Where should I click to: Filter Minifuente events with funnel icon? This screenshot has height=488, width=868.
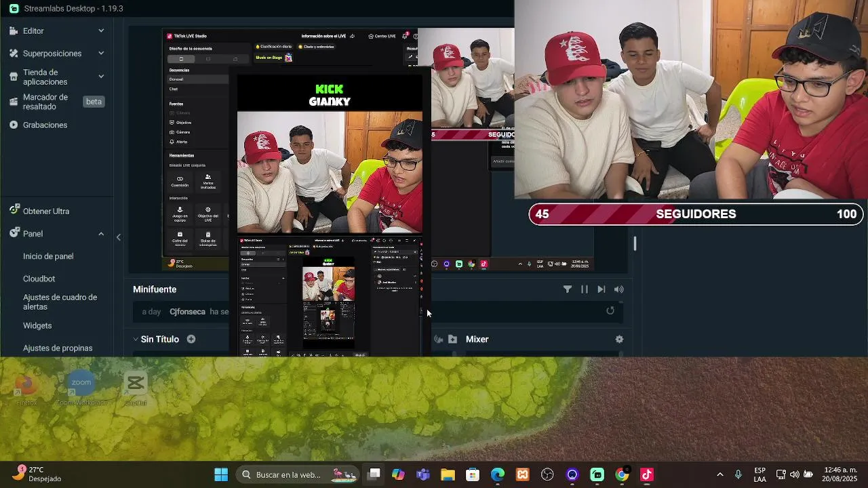pos(568,289)
